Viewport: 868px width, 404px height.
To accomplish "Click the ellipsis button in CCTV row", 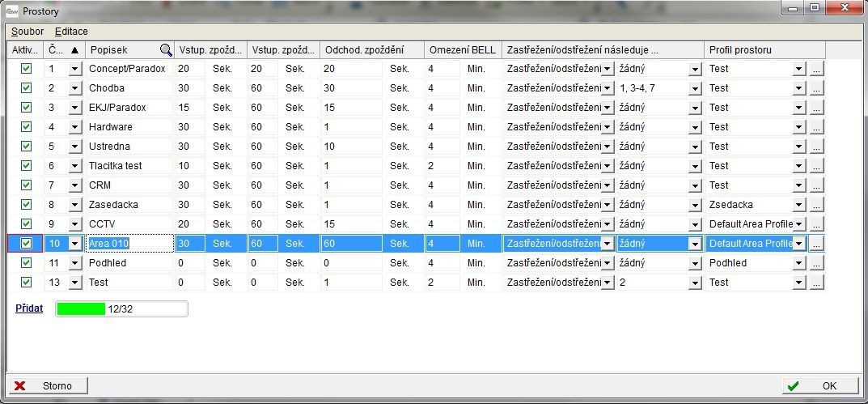I will [816, 224].
